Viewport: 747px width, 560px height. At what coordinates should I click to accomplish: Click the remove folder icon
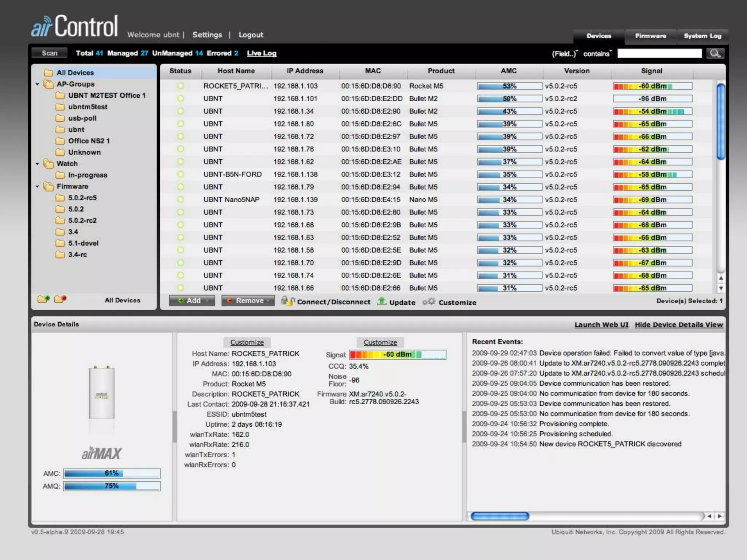point(60,299)
